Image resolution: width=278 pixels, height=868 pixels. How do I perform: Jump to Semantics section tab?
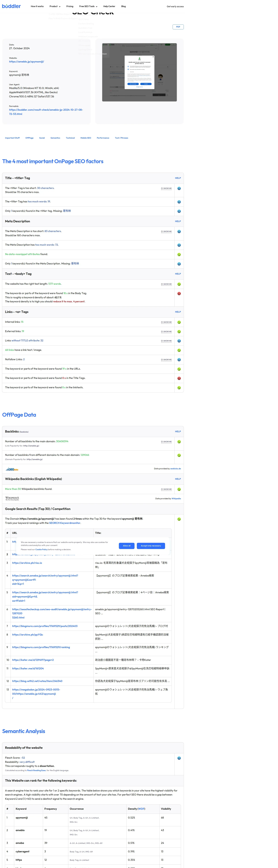click(55, 138)
